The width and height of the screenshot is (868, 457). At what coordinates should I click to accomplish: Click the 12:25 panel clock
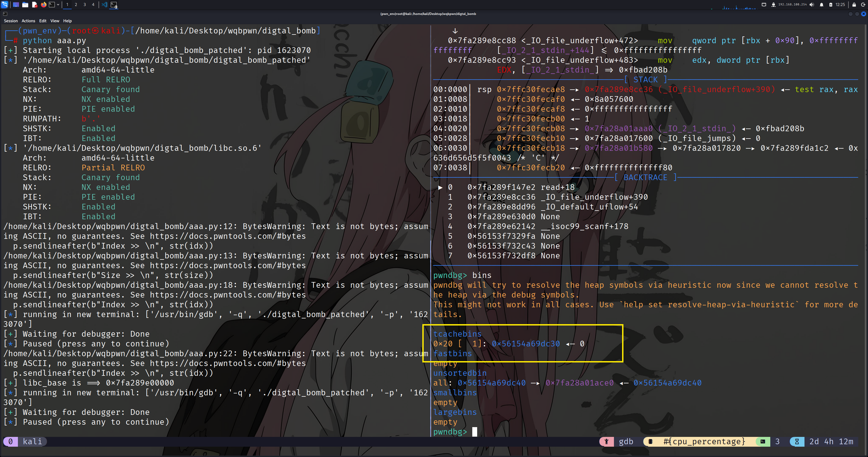840,5
